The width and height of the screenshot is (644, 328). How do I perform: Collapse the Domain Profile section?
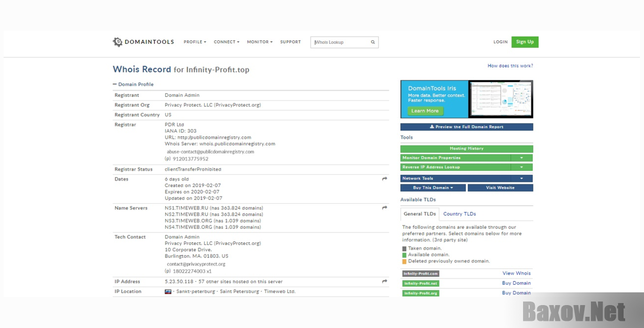tap(133, 85)
